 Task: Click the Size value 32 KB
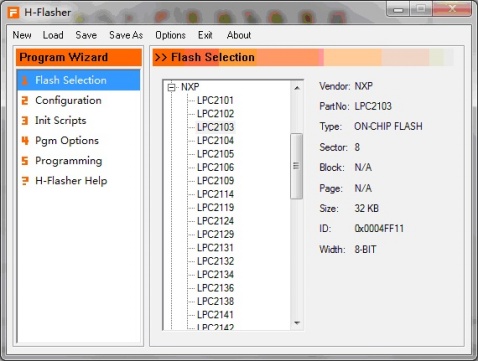(367, 208)
